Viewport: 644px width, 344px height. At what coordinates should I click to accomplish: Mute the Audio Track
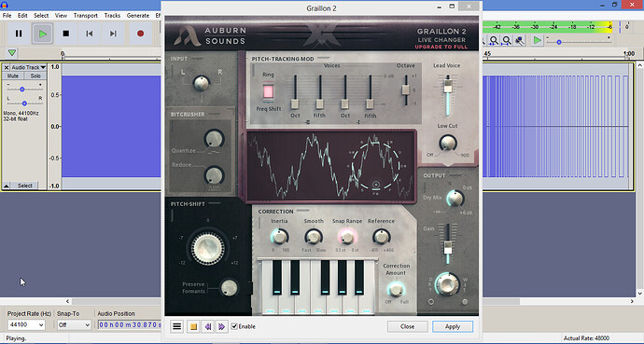(x=13, y=76)
